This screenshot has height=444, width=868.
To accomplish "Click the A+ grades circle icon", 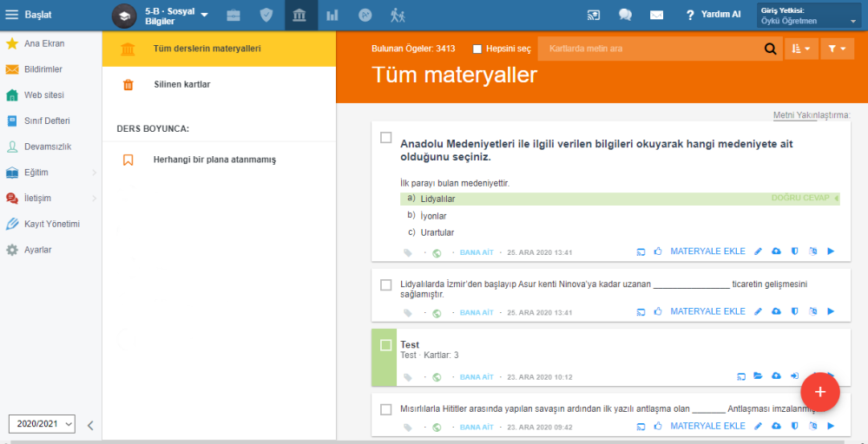I will (365, 16).
